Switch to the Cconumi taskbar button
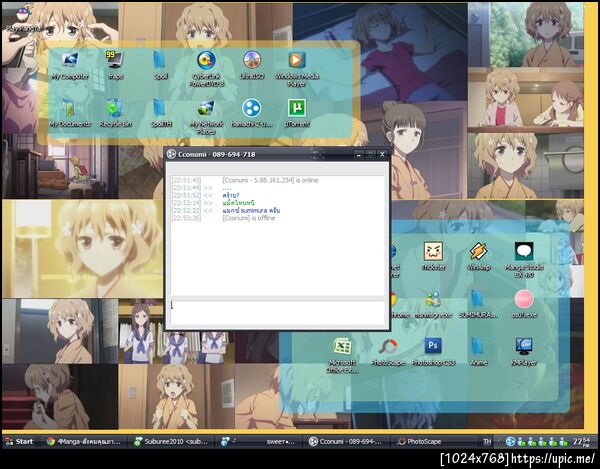Screen dimensions: 600x469 click(346, 441)
